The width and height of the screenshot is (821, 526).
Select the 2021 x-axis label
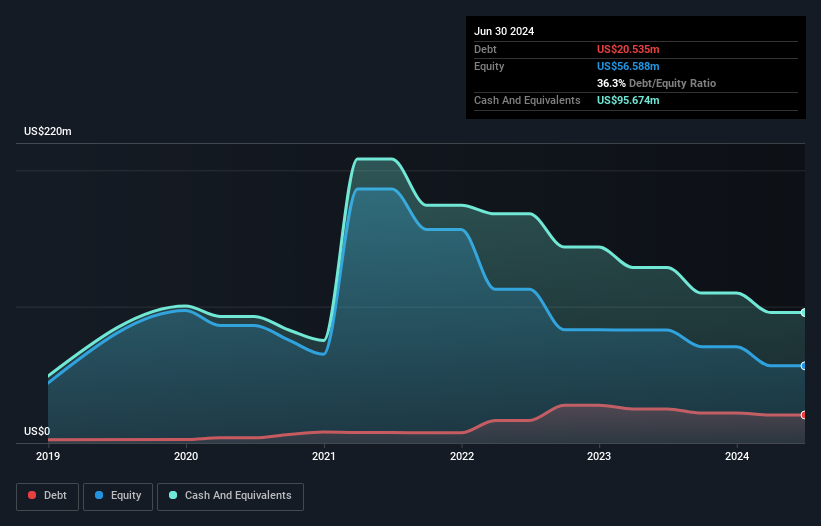(x=324, y=456)
